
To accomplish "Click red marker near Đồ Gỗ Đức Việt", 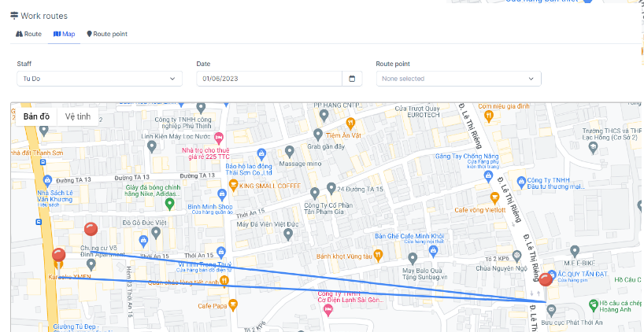I will (x=91, y=229).
